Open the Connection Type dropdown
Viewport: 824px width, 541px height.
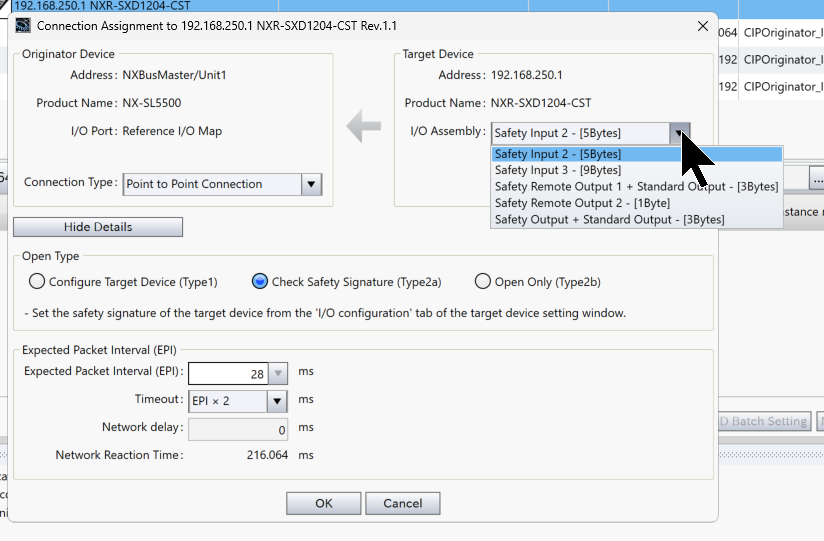point(311,185)
